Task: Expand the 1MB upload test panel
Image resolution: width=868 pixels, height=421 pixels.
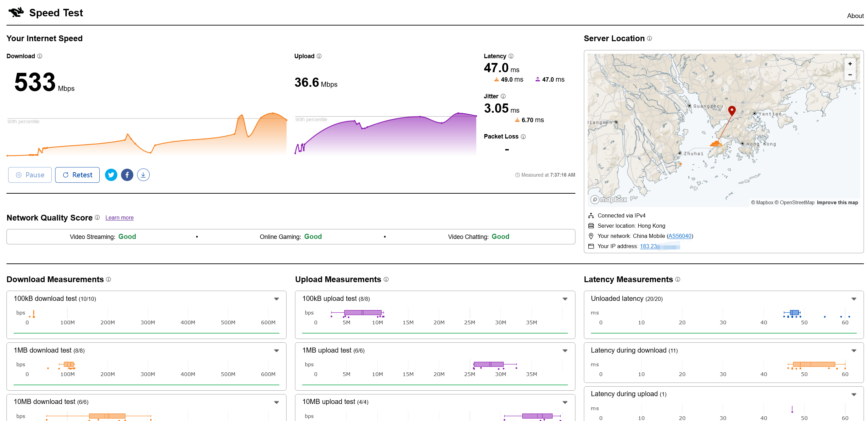Action: tap(565, 351)
